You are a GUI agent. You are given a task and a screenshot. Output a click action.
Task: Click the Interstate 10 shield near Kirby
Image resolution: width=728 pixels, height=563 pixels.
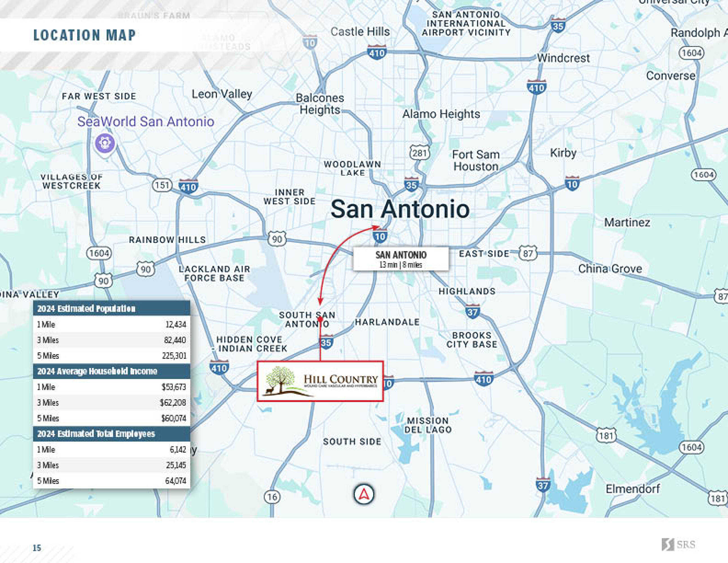[572, 184]
